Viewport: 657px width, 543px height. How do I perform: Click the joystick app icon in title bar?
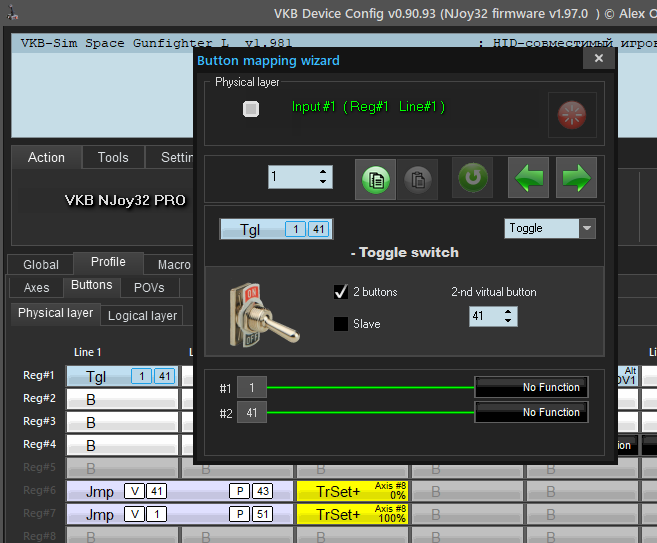(13, 12)
